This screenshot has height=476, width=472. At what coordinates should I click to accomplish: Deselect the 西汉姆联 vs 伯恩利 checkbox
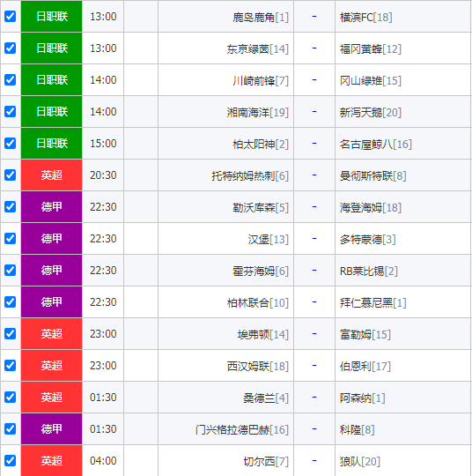pyautogui.click(x=10, y=365)
